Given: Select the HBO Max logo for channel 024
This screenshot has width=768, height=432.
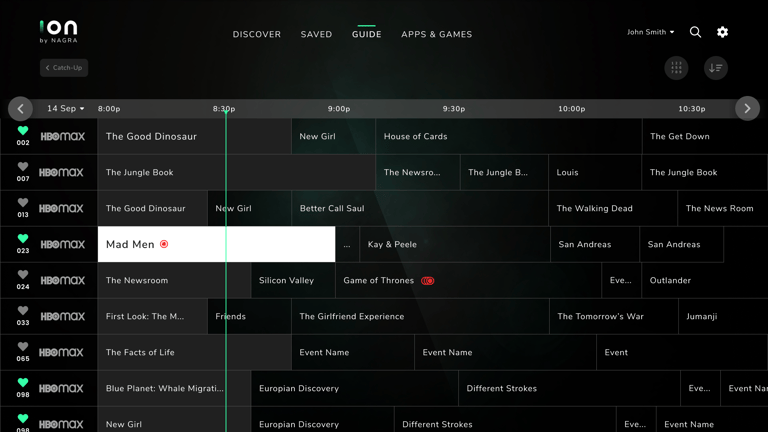Looking at the screenshot, I should pos(62,281).
